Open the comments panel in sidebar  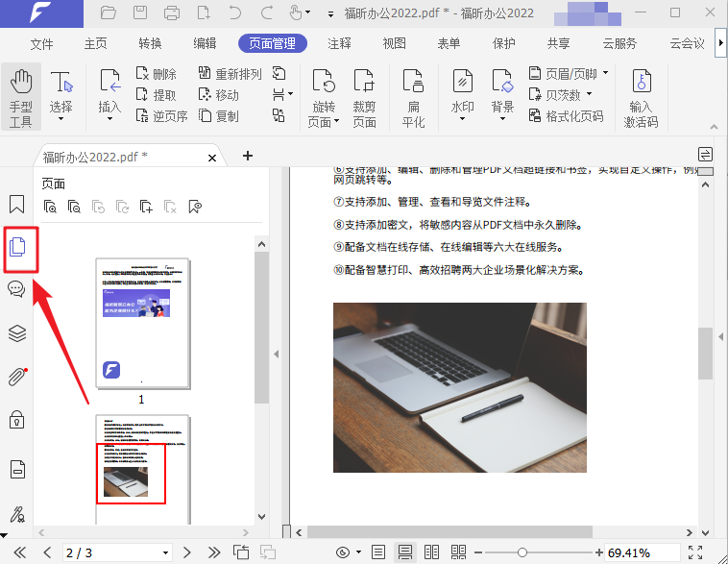[x=16, y=289]
